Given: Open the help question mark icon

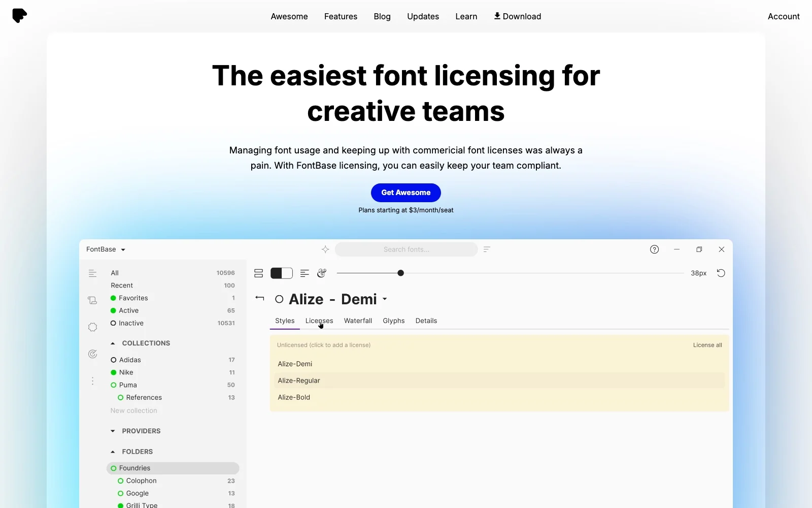Looking at the screenshot, I should click(x=655, y=249).
